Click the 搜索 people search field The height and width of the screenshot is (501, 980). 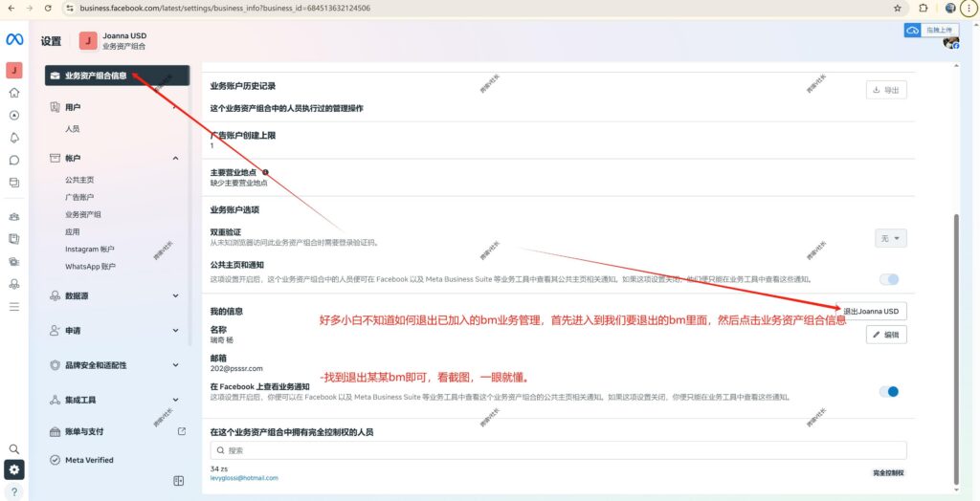coord(558,450)
